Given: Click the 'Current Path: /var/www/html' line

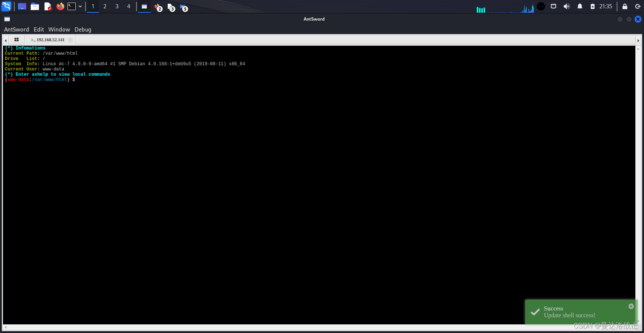Looking at the screenshot, I should (x=41, y=54).
